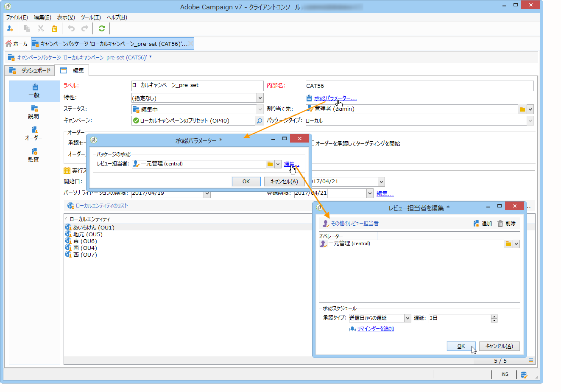
Task: Click the database icon in the status bar
Action: (x=524, y=375)
